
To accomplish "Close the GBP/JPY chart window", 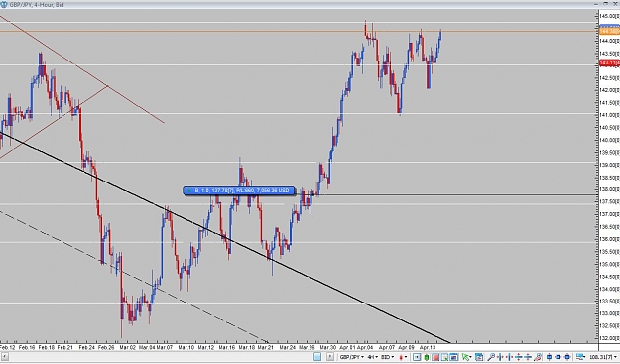I will click(x=616, y=4).
